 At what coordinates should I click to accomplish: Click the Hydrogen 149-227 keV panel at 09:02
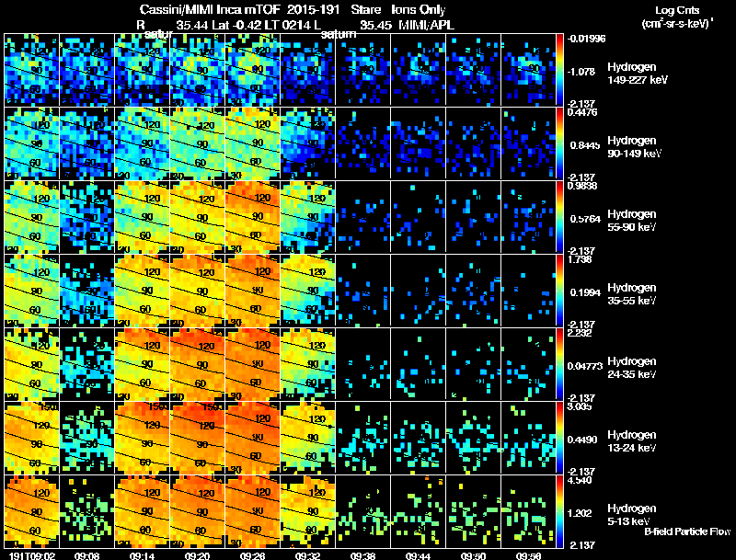(x=31, y=70)
